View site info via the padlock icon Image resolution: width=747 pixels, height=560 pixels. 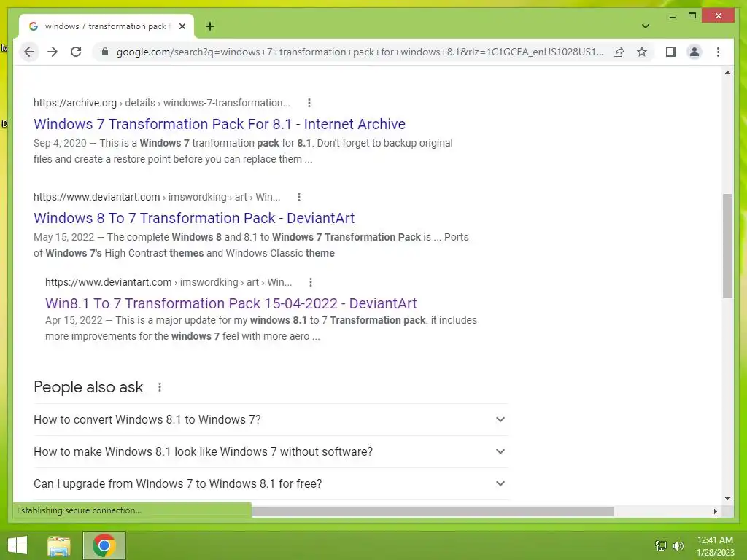coord(105,52)
